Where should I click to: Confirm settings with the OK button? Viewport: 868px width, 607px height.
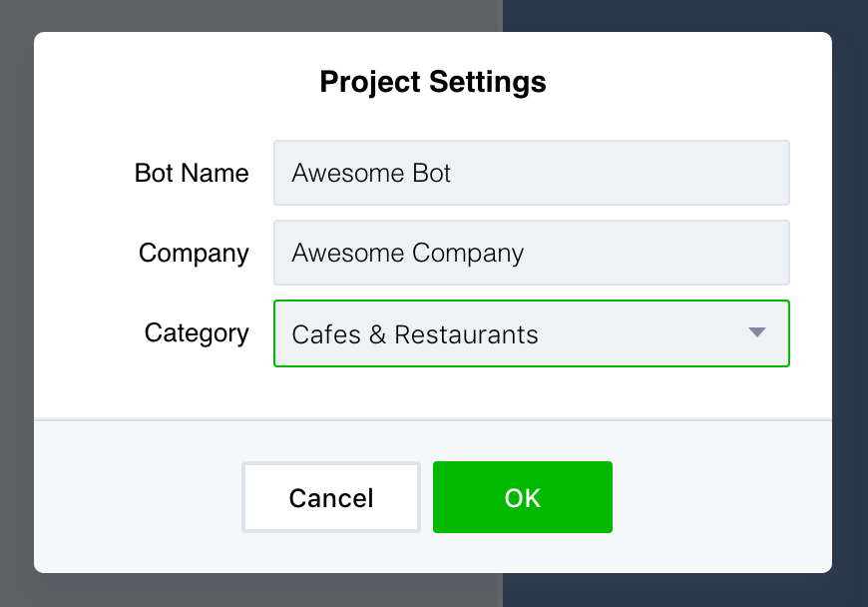[523, 496]
